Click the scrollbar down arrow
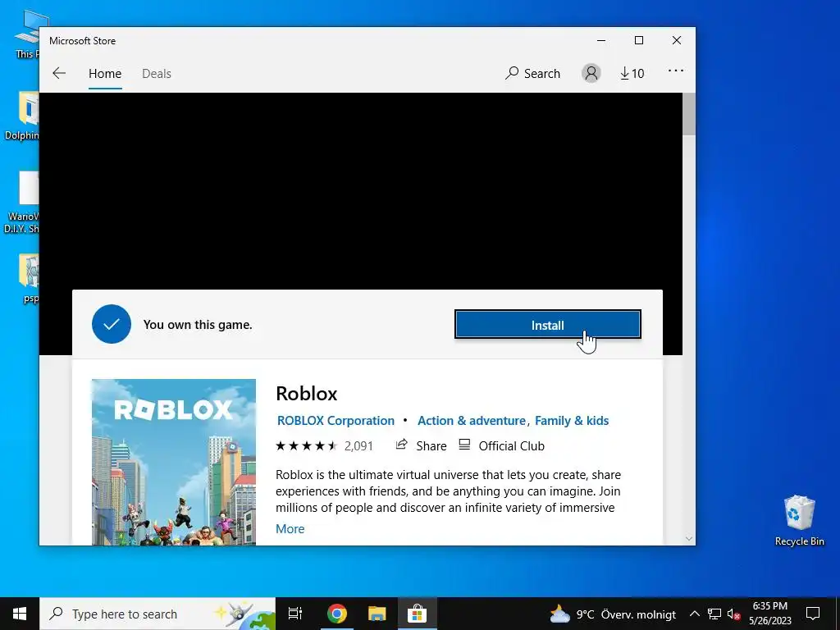The image size is (840, 630). [689, 539]
